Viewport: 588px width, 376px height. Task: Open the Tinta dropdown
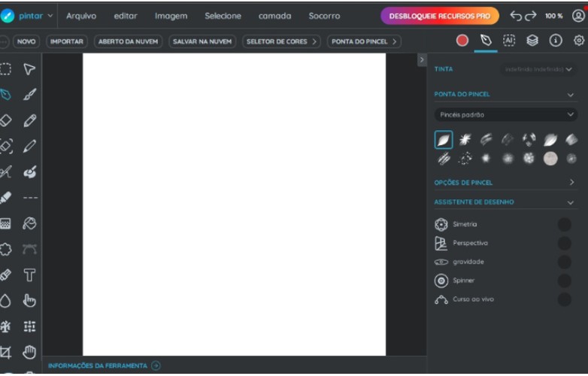538,69
